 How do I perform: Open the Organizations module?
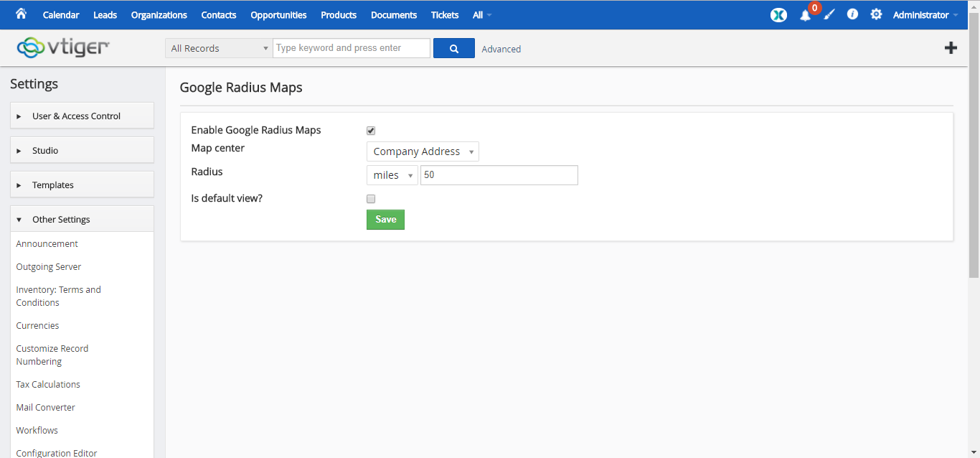[x=159, y=15]
